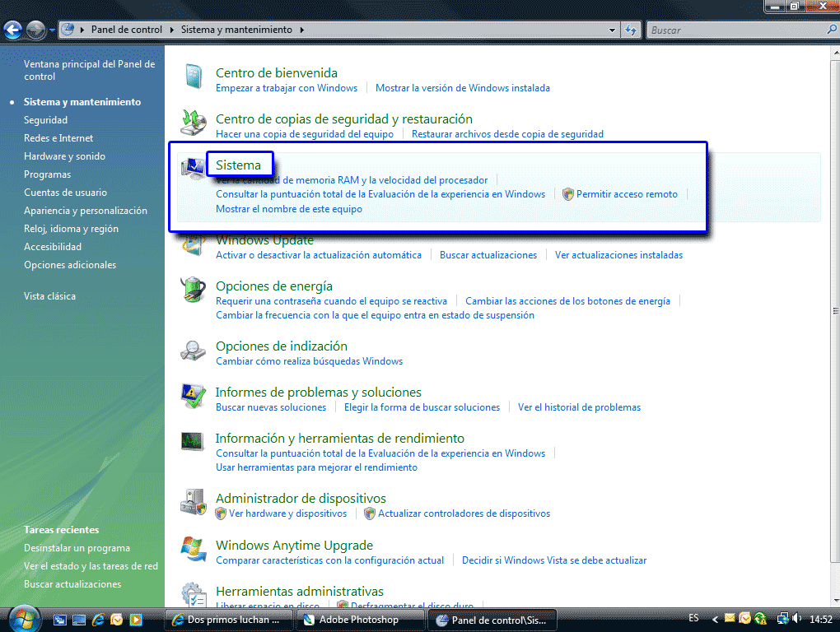Expand the arrow after Panel de control breadcrumb
The image size is (840, 632).
click(x=173, y=30)
